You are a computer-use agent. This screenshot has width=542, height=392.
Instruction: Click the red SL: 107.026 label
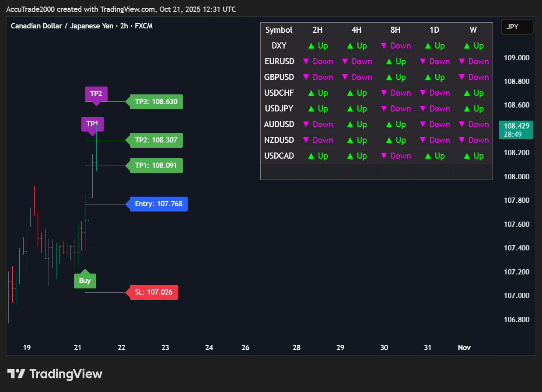[154, 292]
